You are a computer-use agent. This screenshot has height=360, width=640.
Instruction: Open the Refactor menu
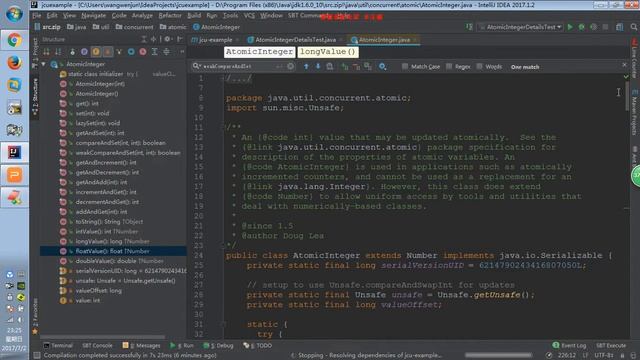[x=170, y=16]
